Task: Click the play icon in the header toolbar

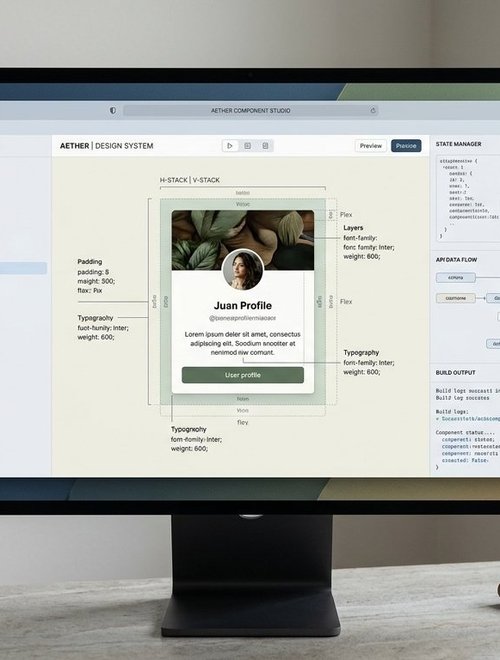Action: click(x=230, y=146)
